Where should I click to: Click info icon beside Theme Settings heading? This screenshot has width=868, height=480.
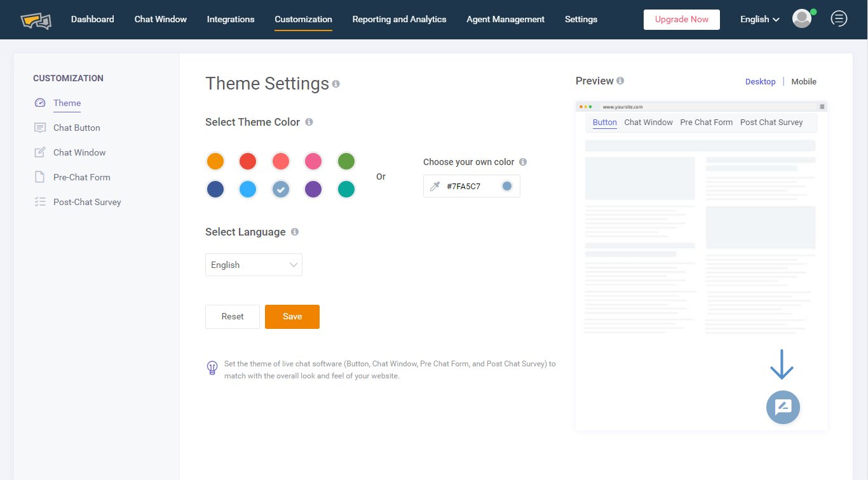pos(336,84)
